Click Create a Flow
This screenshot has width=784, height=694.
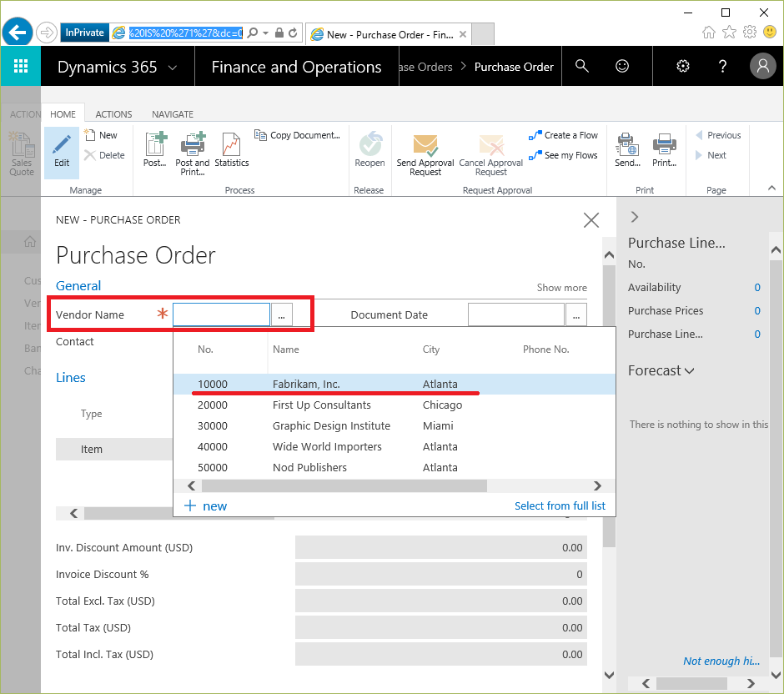[x=563, y=135]
